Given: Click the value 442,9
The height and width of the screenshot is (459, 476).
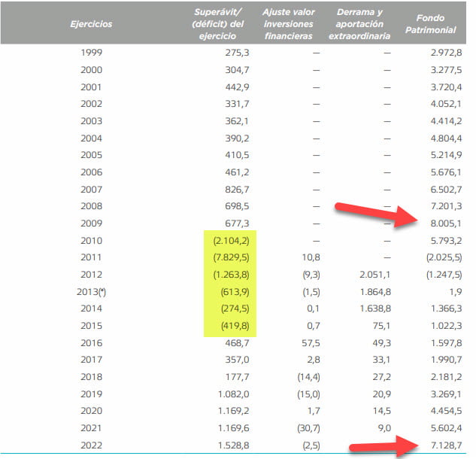Looking at the screenshot, I should pyautogui.click(x=237, y=87).
